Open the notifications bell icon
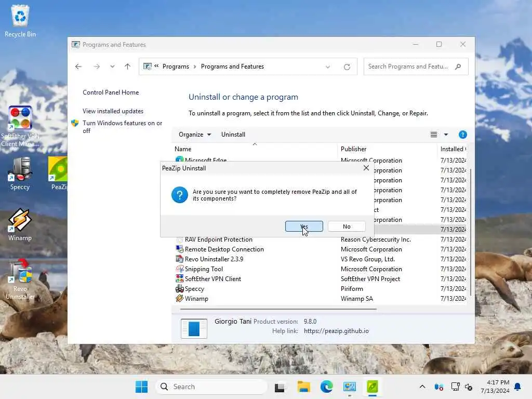Screen dimensions: 532x399 tap(518, 387)
